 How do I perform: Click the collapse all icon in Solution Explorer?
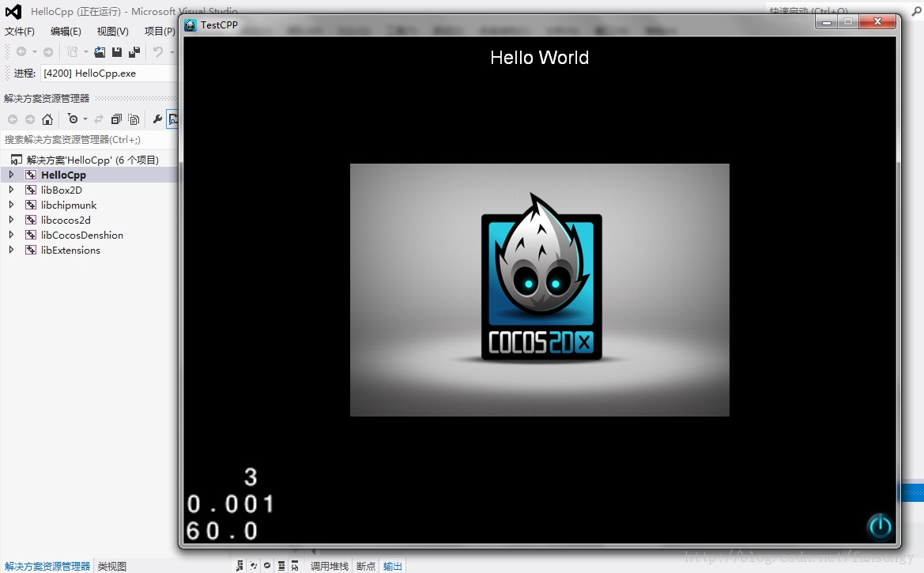click(116, 119)
